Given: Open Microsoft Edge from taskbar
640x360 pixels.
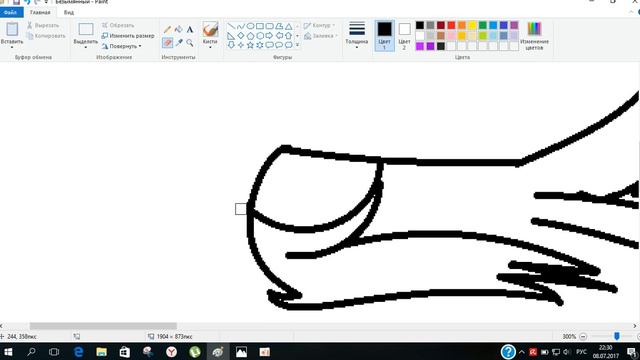Looking at the screenshot, I should [x=78, y=352].
